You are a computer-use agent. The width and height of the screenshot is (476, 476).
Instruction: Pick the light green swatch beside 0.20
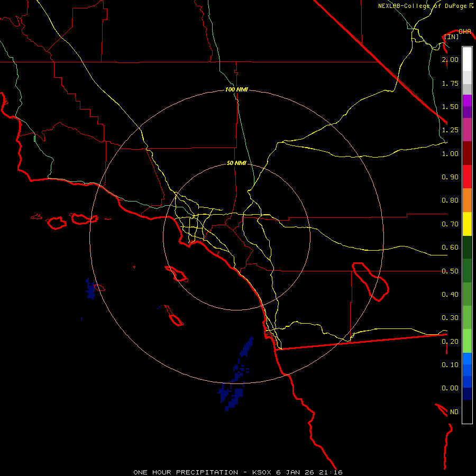click(x=467, y=341)
